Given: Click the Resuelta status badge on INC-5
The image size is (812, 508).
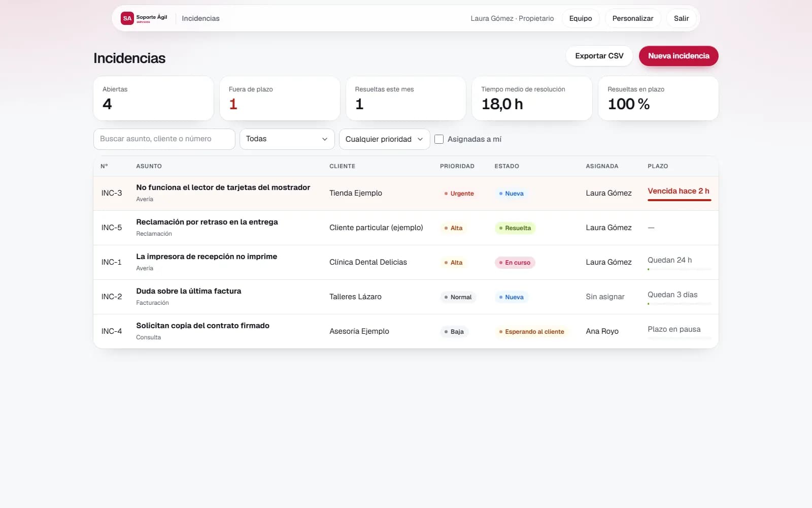Looking at the screenshot, I should point(515,228).
